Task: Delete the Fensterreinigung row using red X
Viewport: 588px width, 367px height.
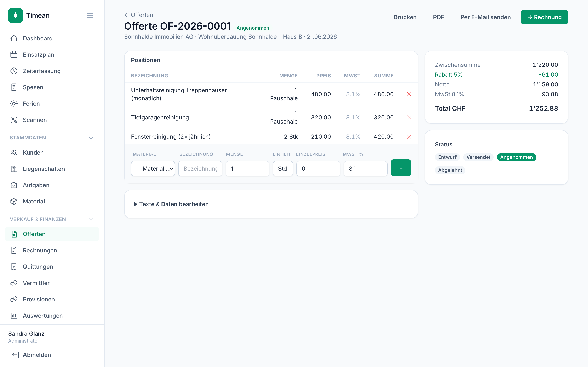Action: coord(409,137)
